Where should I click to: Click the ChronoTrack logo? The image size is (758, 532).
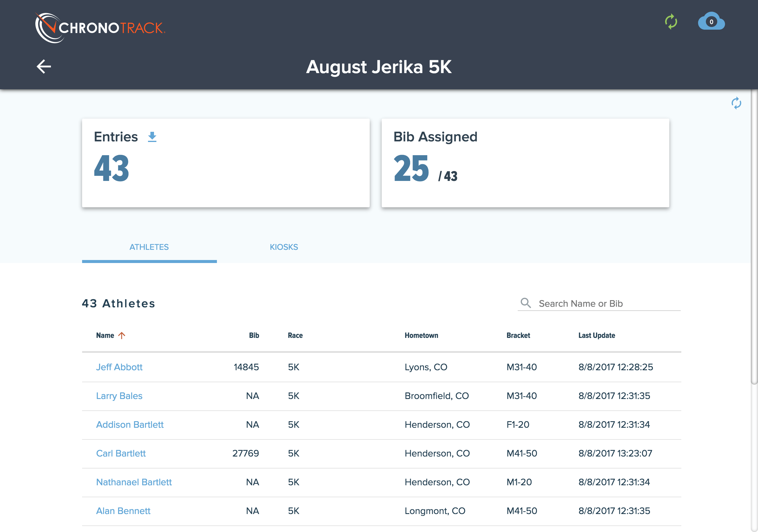100,28
